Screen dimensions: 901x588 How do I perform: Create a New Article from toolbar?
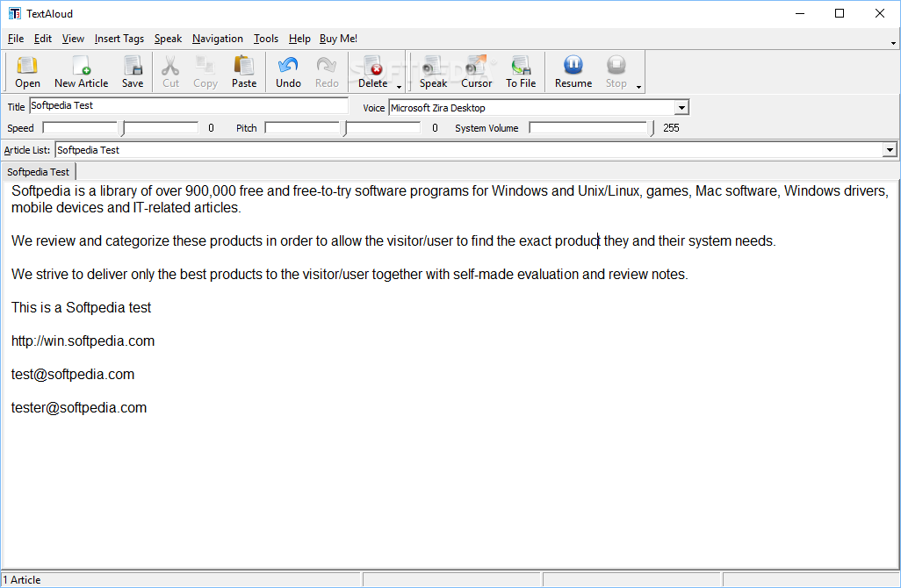pyautogui.click(x=81, y=72)
